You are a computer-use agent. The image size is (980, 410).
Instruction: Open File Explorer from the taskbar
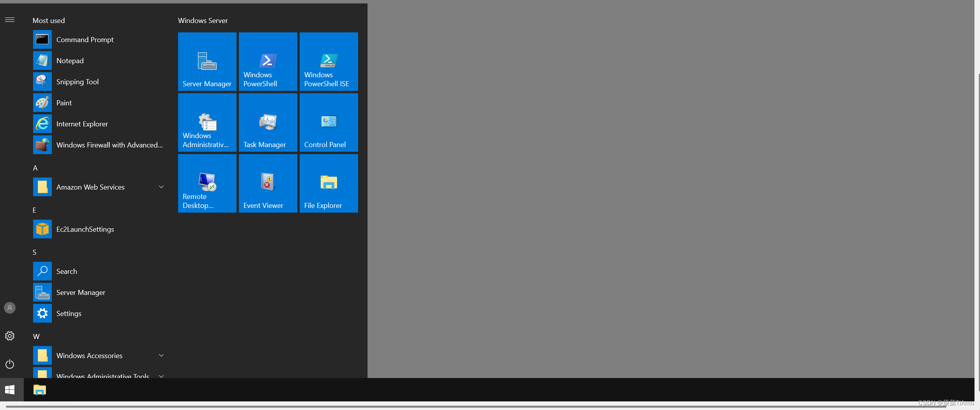(40, 390)
